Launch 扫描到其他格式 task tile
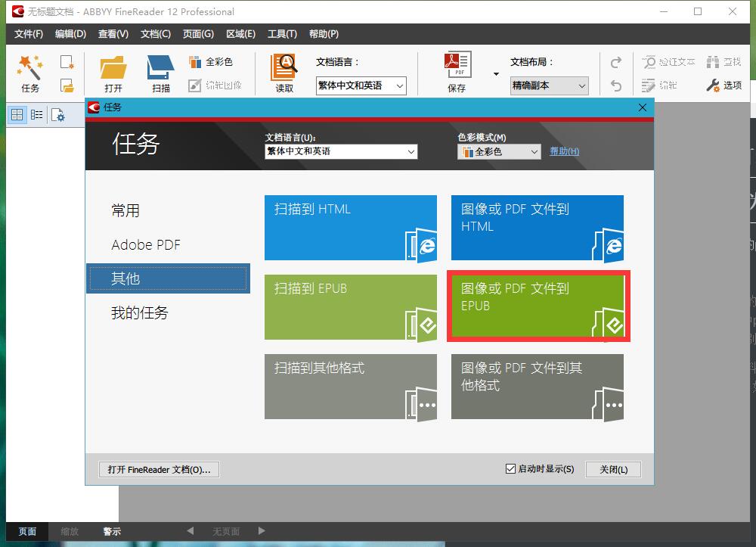Viewport: 756px width, 547px height. coord(351,387)
